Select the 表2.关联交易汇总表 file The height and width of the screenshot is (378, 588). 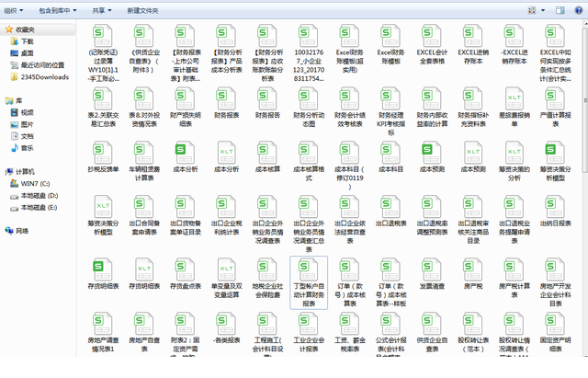coord(103,108)
